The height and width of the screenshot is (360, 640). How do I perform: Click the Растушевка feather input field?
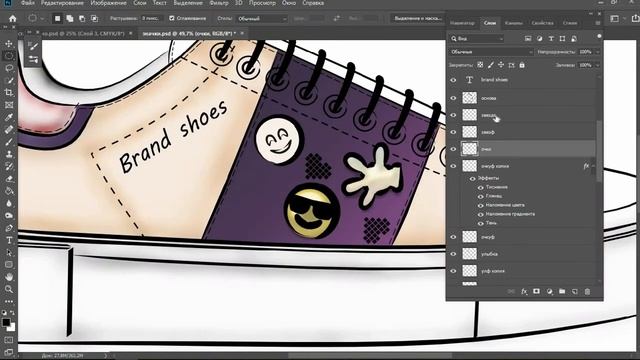tap(152, 18)
